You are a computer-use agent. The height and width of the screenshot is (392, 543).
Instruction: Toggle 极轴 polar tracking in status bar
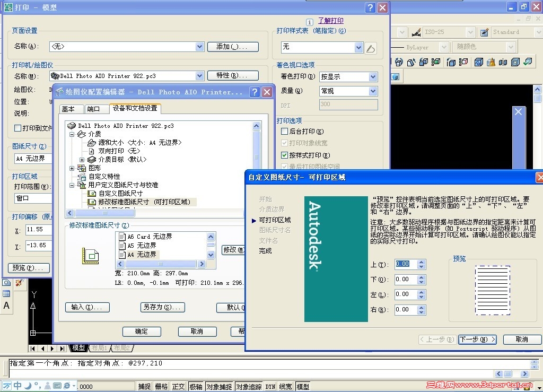coord(196,387)
